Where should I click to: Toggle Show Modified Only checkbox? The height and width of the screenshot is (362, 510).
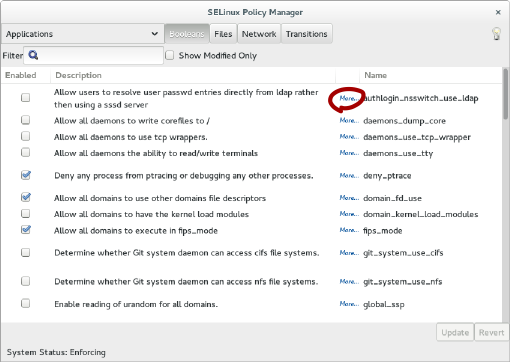(170, 55)
